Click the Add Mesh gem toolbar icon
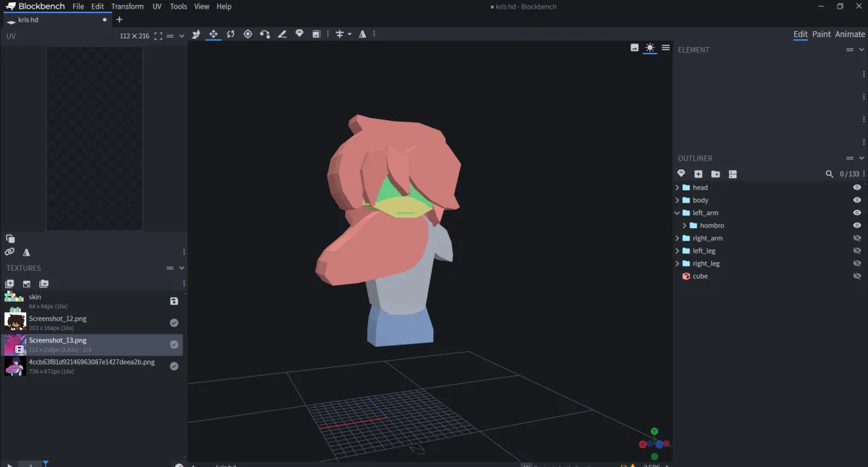This screenshot has height=467, width=868. (299, 34)
